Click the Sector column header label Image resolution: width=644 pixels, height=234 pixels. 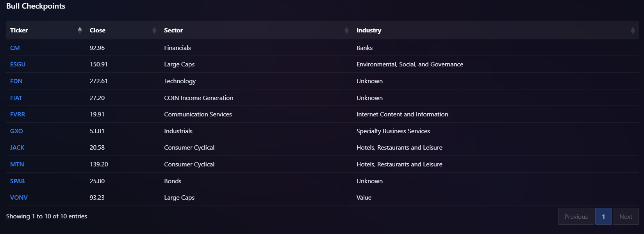173,30
